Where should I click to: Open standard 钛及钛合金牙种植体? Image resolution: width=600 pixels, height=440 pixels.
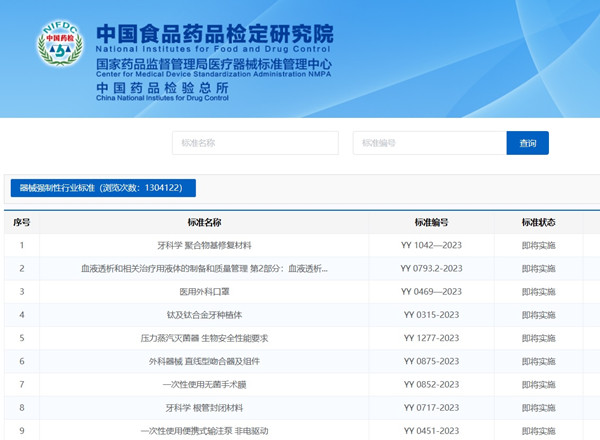204,315
